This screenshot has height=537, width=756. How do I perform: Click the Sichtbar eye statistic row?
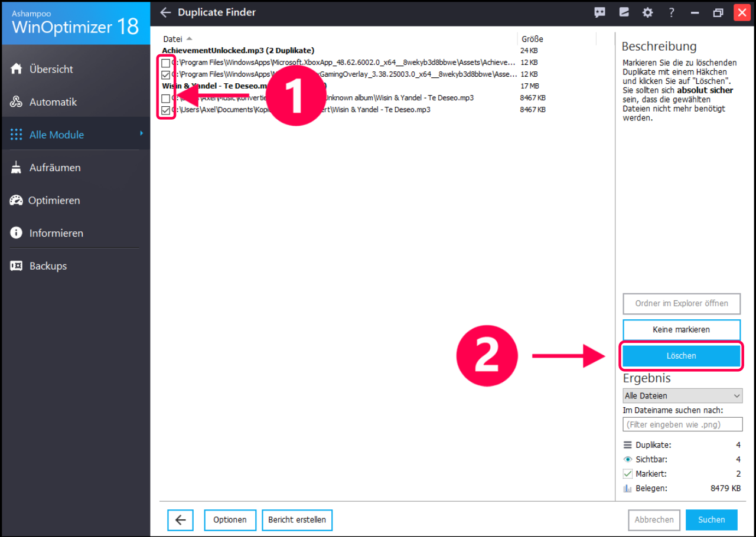point(682,459)
